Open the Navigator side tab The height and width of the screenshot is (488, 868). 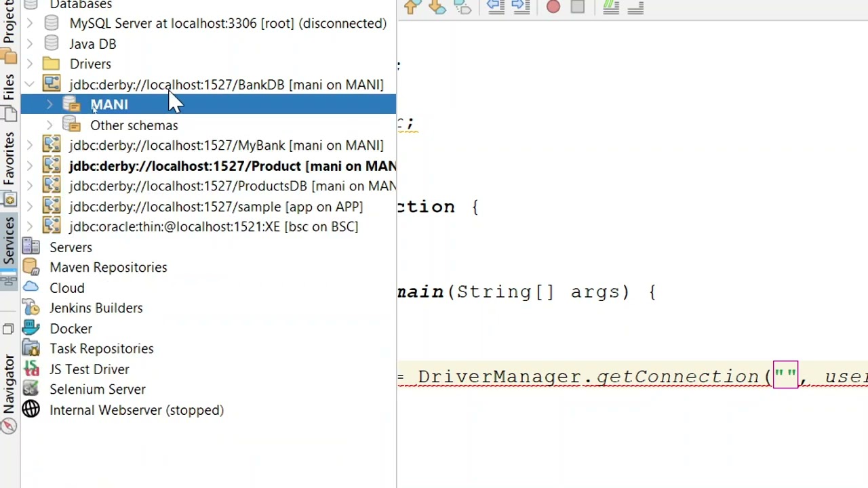(x=9, y=393)
